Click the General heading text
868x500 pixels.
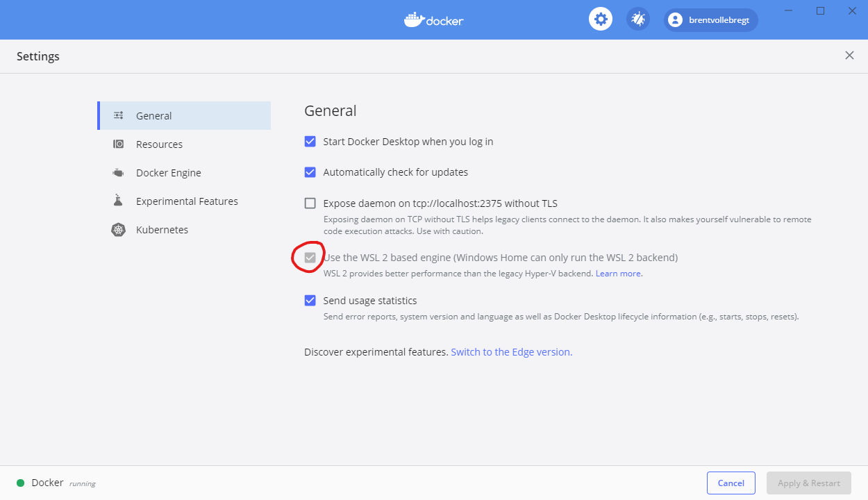tap(331, 110)
